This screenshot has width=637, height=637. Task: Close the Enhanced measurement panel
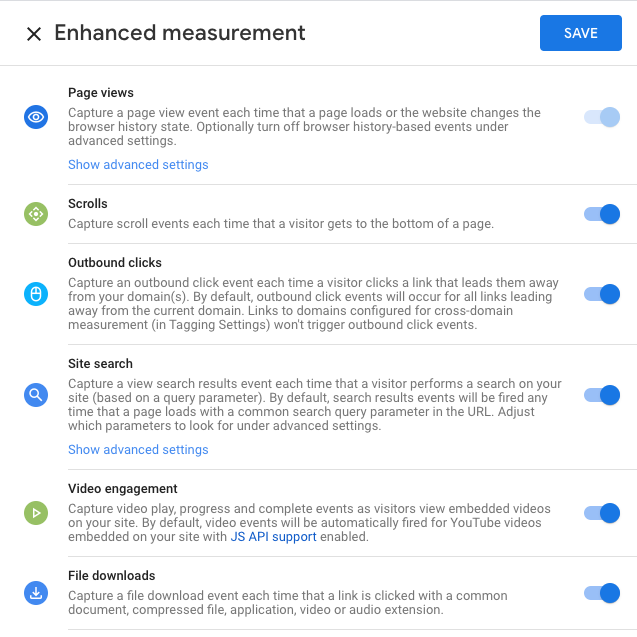click(x=34, y=34)
